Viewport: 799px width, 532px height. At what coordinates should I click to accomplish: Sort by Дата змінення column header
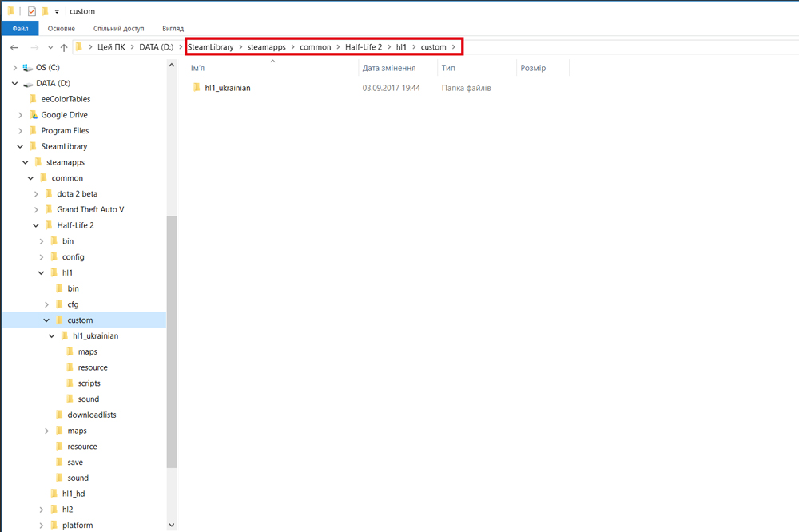click(389, 68)
